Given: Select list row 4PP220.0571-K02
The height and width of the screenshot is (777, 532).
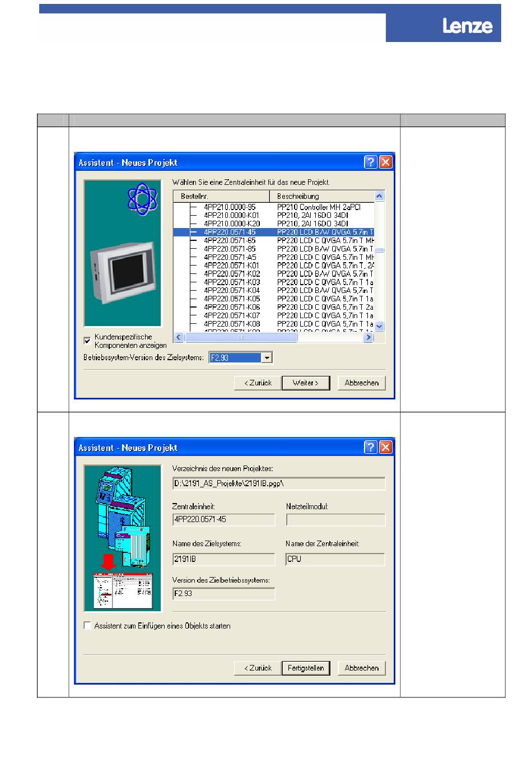Looking at the screenshot, I should pos(273,274).
